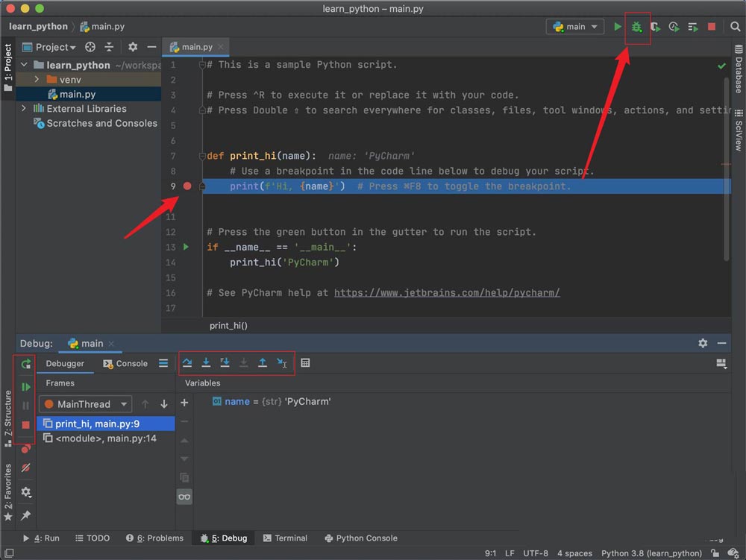The height and width of the screenshot is (560, 746).
Task: Run main with coverage
Action: (655, 27)
